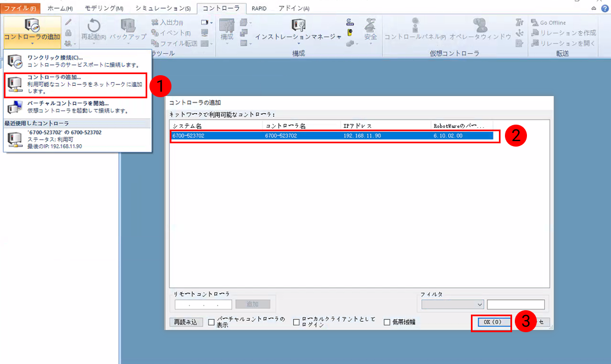Click the ファイル転送 file transfer icon
611x364 pixels.
pyautogui.click(x=155, y=43)
